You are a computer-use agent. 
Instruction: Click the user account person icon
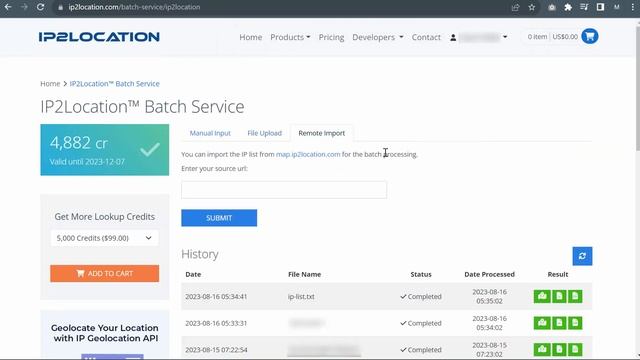coord(453,37)
